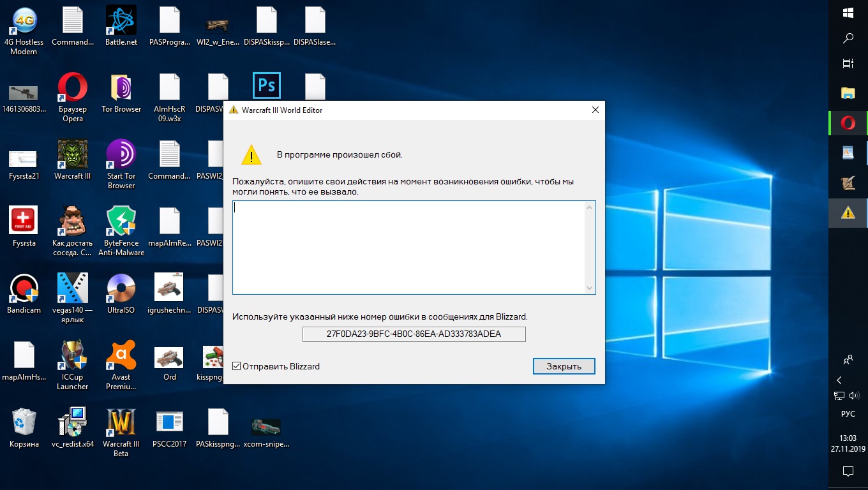Select the PASProgra... file icon
Screen dimensions: 868x490
[x=170, y=27]
